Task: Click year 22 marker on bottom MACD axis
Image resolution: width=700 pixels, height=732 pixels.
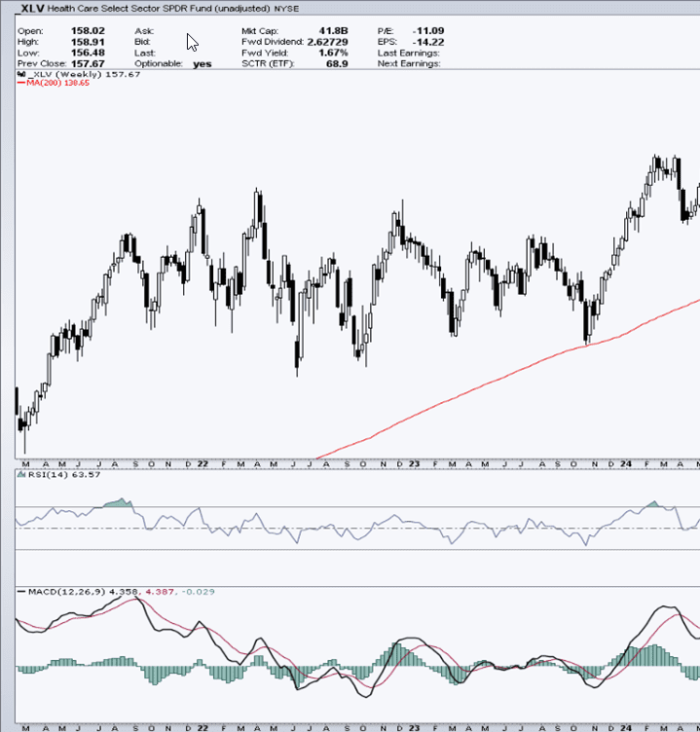Action: click(x=202, y=726)
